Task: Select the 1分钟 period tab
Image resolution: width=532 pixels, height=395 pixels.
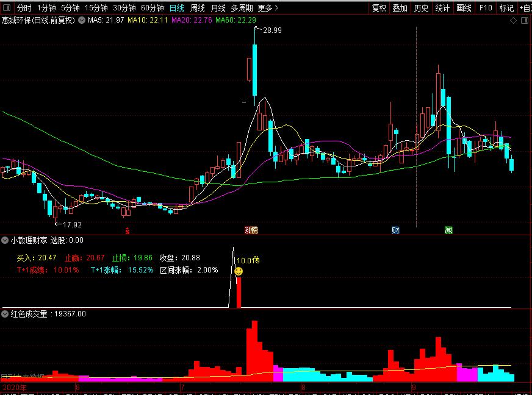Action: pyautogui.click(x=46, y=8)
